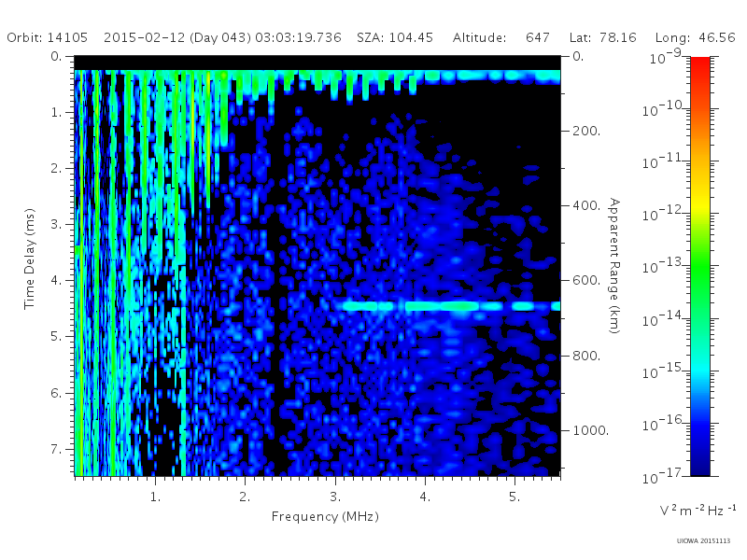The image size is (747, 560).
Task: Click the dark blue bottom of the color bar
Action: pos(700,467)
